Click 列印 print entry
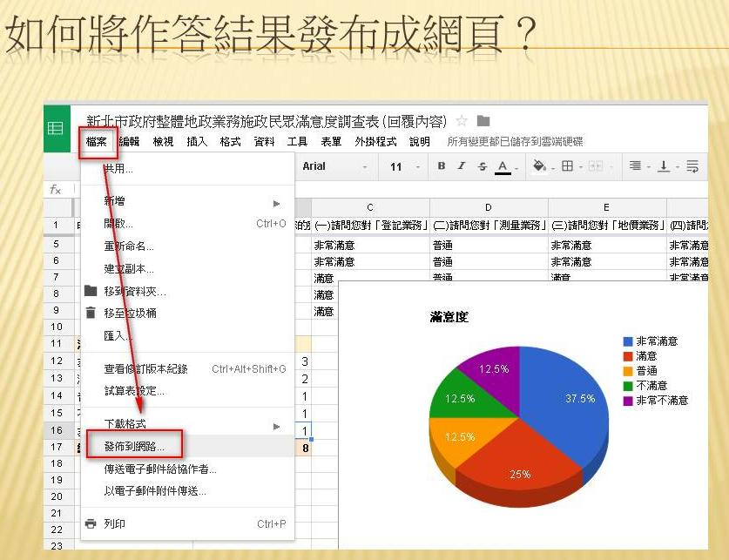This screenshot has height=560, width=729. click(188, 523)
